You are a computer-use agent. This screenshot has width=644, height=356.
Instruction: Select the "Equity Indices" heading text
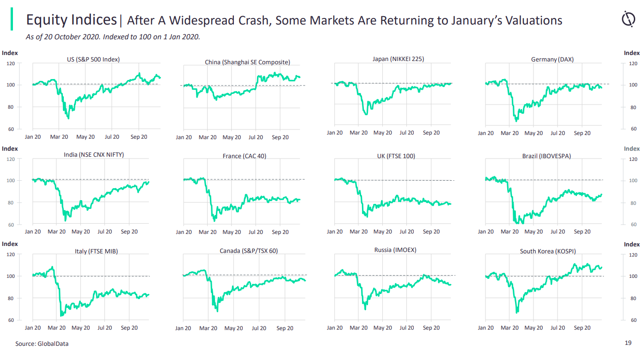click(71, 20)
